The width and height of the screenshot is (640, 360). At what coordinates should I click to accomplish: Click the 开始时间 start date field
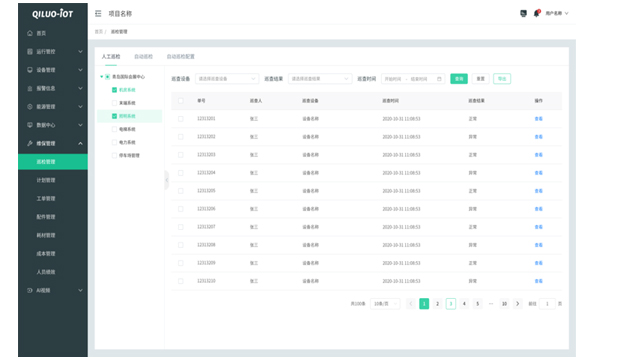pyautogui.click(x=393, y=79)
